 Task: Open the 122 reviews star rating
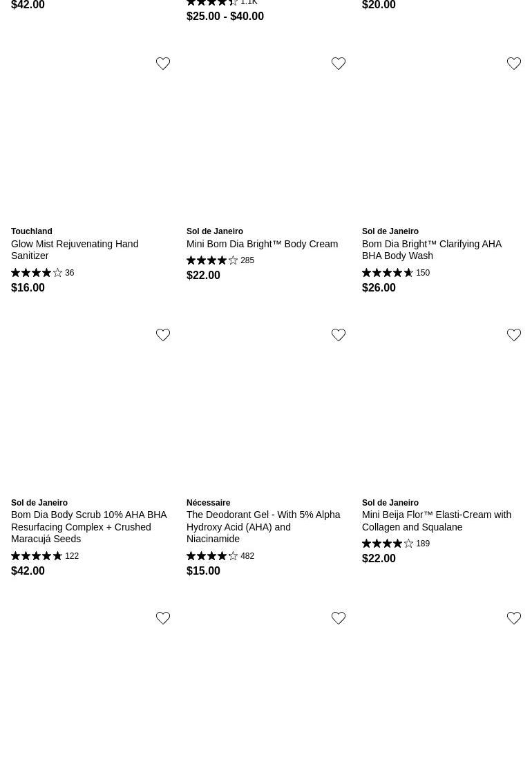[x=44, y=556]
